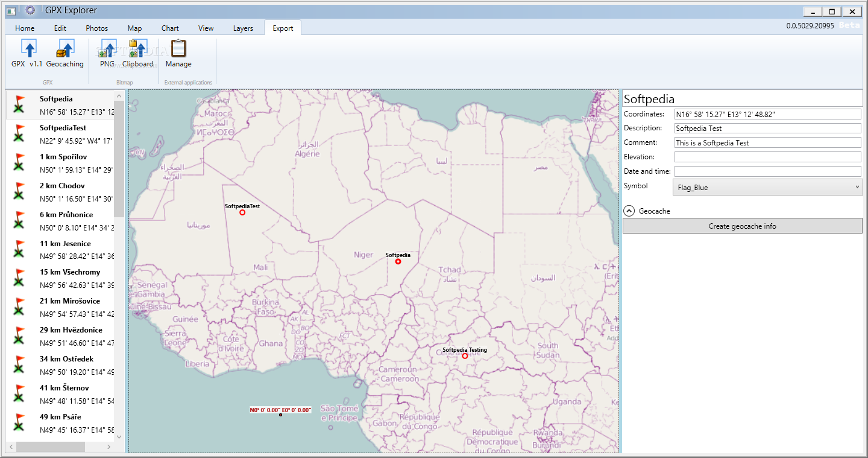Click the scroll down arrow of waypoint list
This screenshot has height=458, width=868.
click(119, 437)
